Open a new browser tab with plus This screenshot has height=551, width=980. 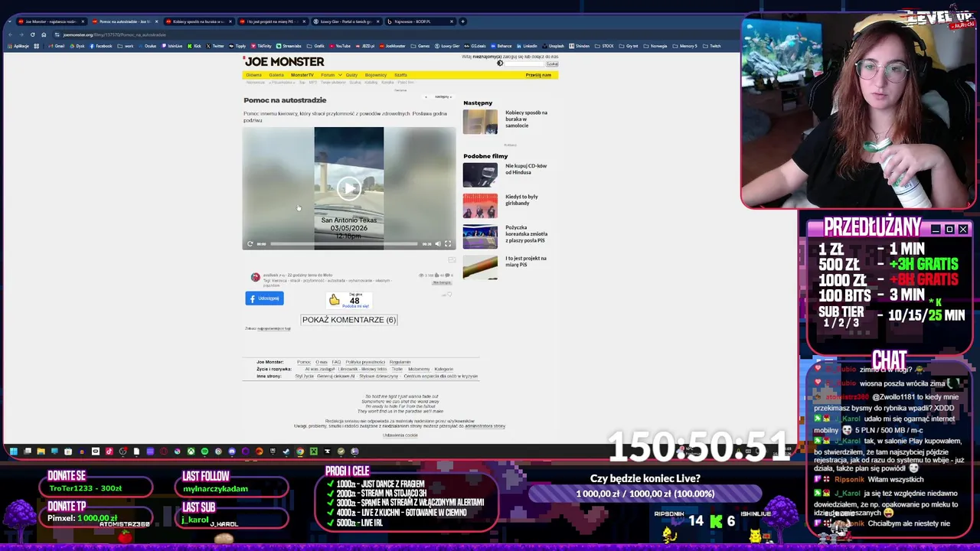(x=462, y=21)
